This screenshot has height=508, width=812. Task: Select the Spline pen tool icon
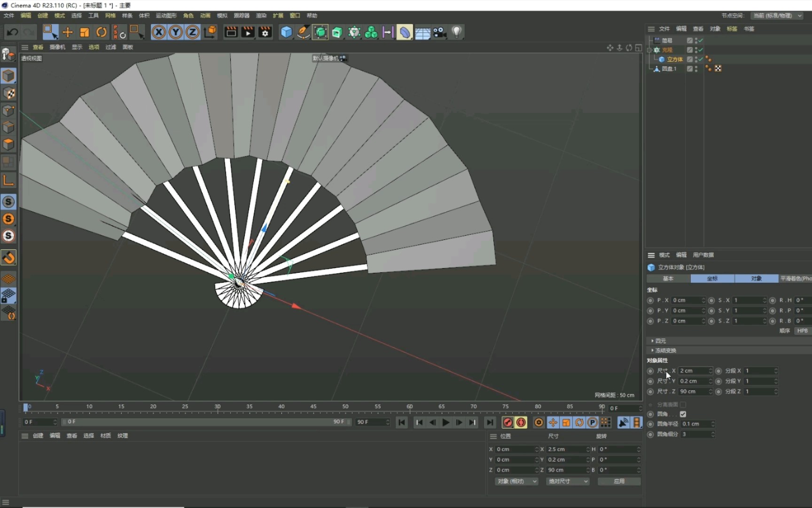[x=303, y=32]
